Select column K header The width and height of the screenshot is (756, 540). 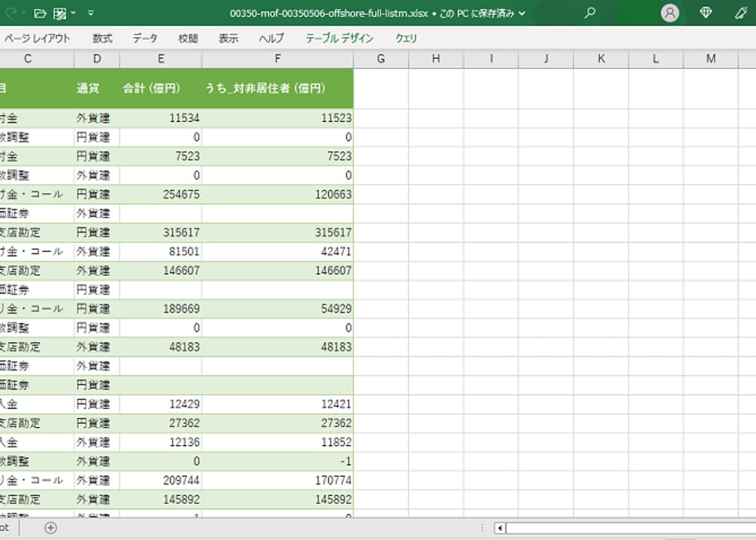(601, 59)
